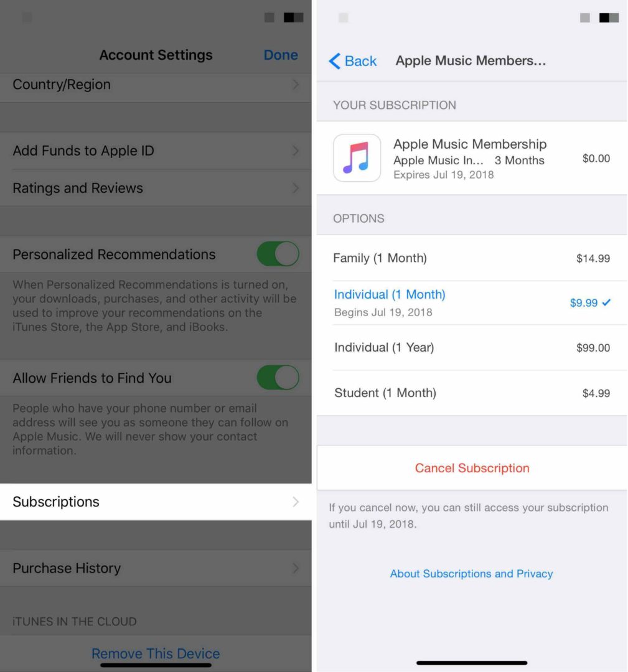The height and width of the screenshot is (672, 628).
Task: Go Back to previous screen
Action: (x=353, y=61)
